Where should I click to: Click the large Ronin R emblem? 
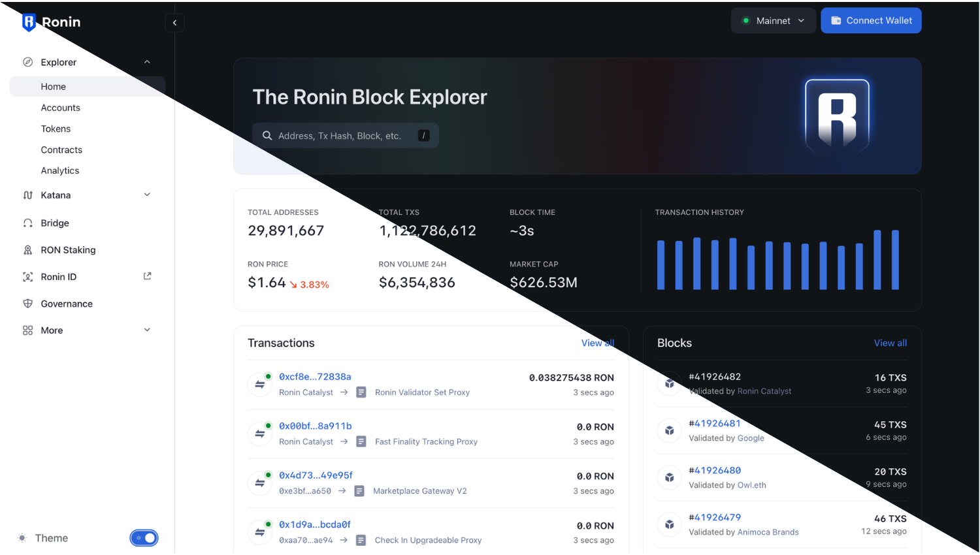pyautogui.click(x=837, y=116)
